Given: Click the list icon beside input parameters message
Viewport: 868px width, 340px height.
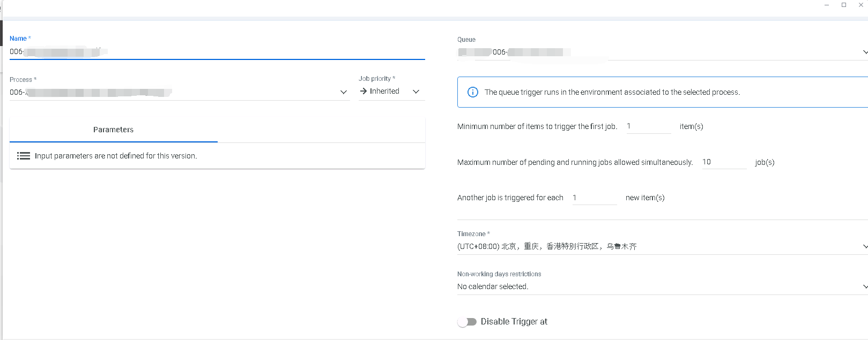Looking at the screenshot, I should click(24, 156).
